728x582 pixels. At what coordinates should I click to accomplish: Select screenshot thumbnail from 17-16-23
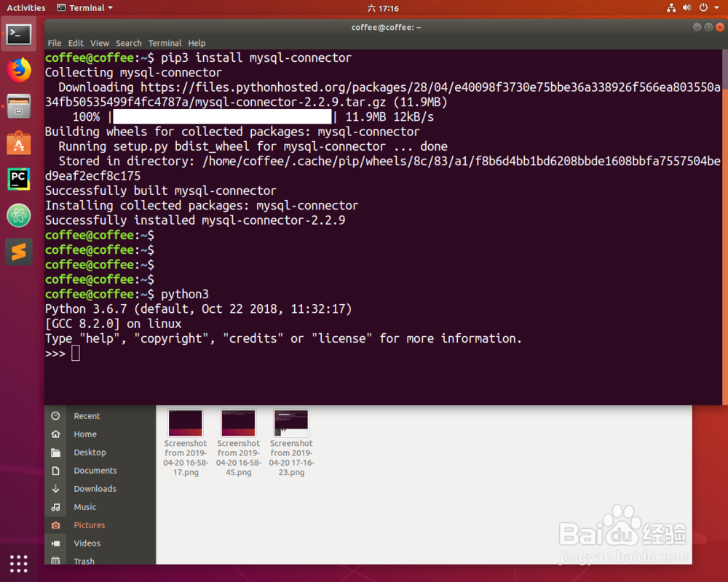[291, 423]
